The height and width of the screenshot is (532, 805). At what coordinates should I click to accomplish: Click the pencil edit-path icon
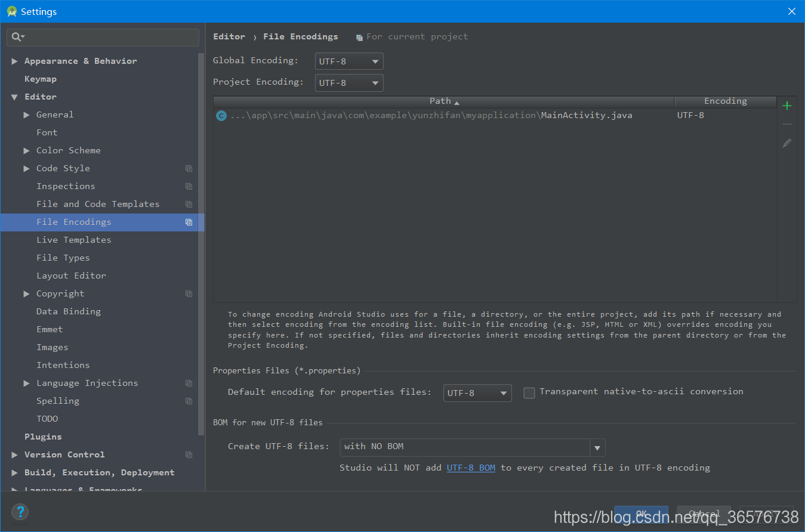[787, 143]
